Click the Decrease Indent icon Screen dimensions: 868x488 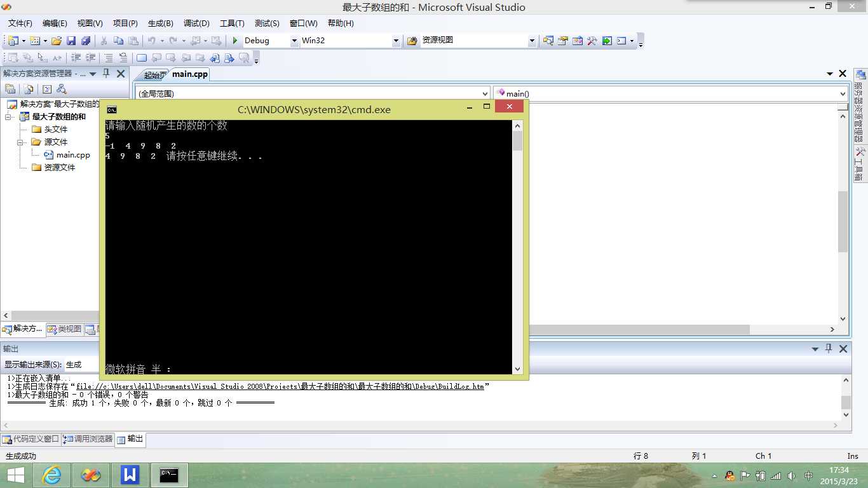pyautogui.click(x=76, y=58)
